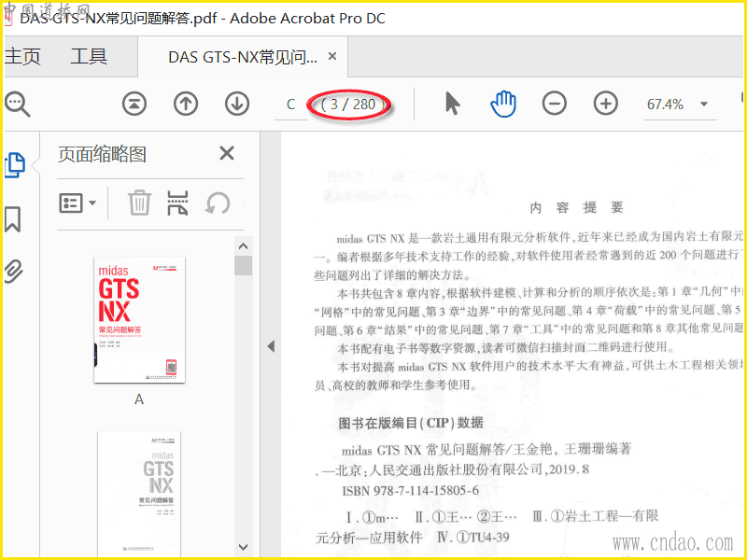Show previous page with up arrow
This screenshot has height=560, width=747.
tap(186, 104)
